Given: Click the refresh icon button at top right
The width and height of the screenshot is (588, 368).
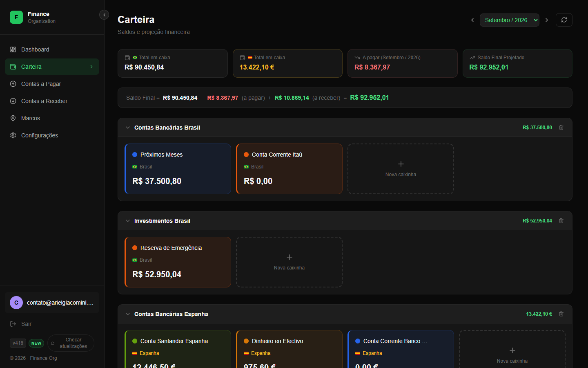Looking at the screenshot, I should [x=564, y=20].
